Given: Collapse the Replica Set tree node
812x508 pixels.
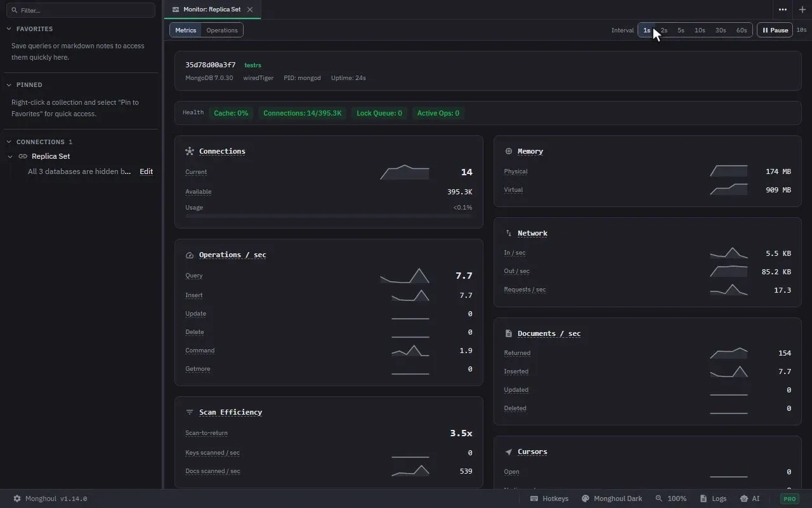Looking at the screenshot, I should [x=10, y=156].
